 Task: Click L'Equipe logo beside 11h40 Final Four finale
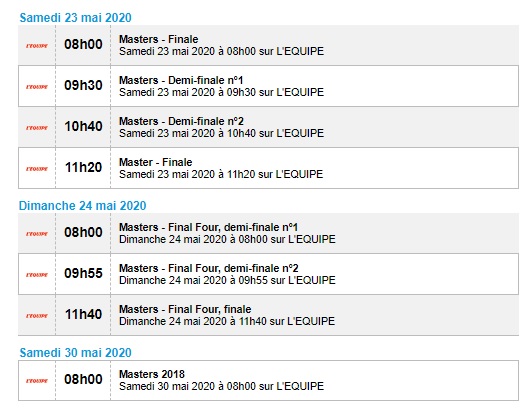[x=37, y=316]
